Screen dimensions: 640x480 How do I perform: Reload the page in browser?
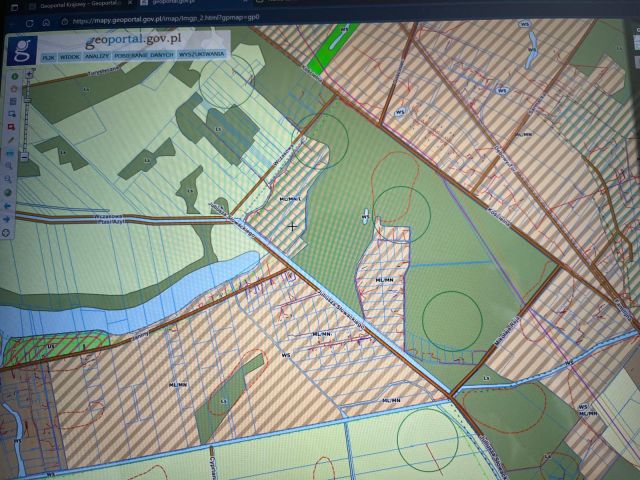29,23
